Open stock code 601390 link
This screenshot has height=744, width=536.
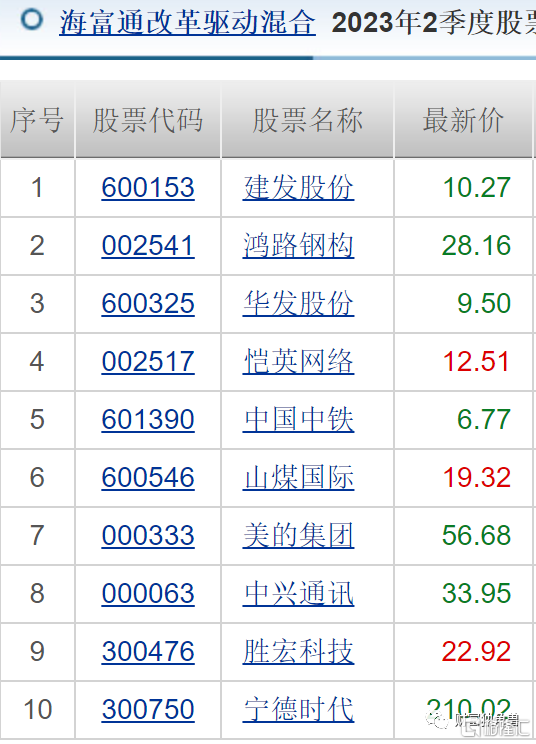(148, 419)
